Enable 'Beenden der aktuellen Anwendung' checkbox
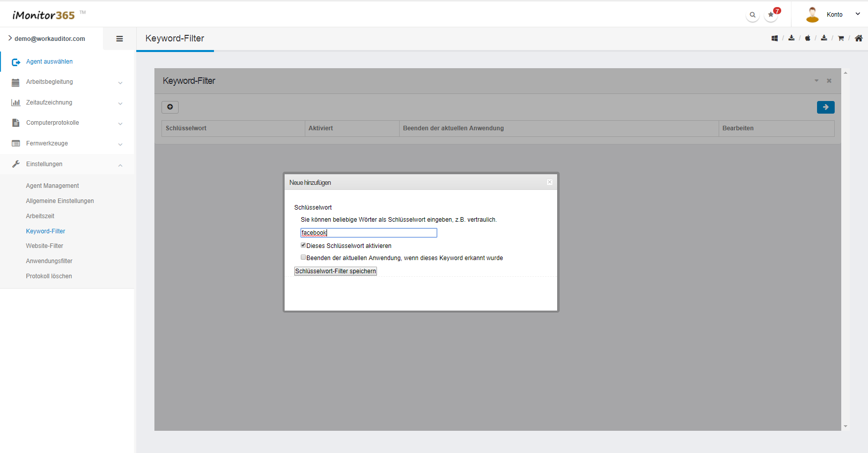This screenshot has height=453, width=868. coord(303,258)
